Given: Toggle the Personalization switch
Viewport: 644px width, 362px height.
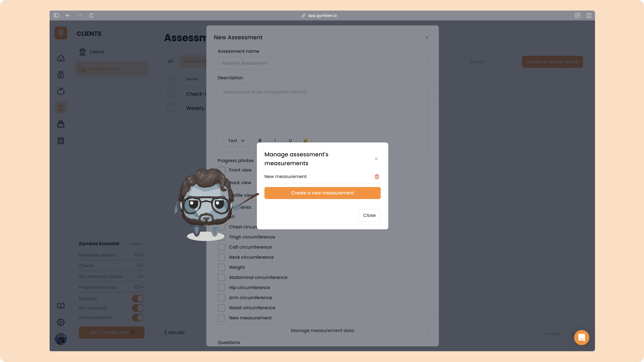Looking at the screenshot, I should 138,318.
